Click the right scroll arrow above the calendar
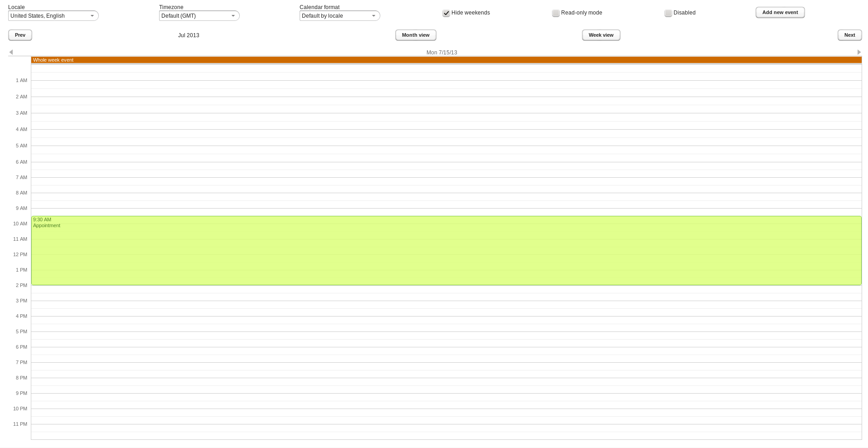 click(x=859, y=52)
